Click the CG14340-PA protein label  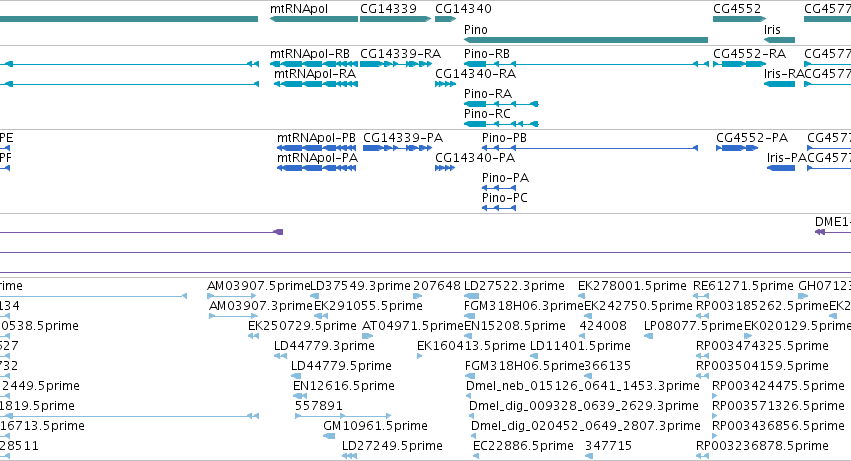click(475, 158)
